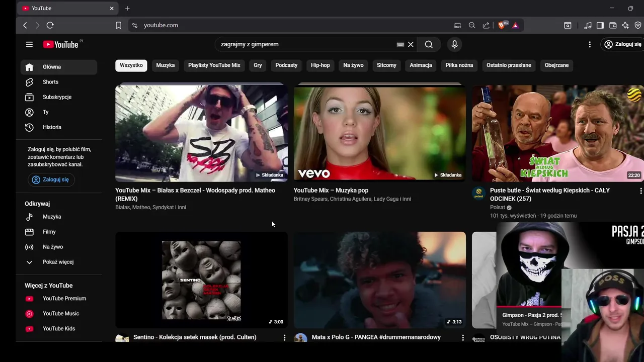The image size is (644, 362).
Task: Open Brave playlist music note icon
Action: (588, 25)
